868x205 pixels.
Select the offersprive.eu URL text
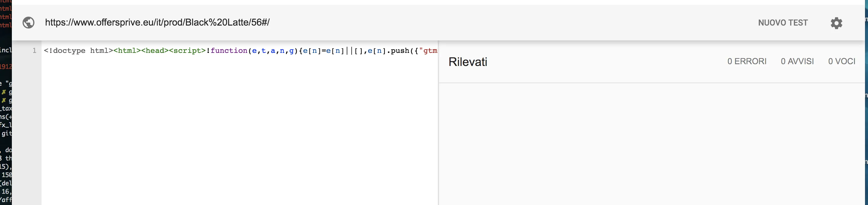click(157, 22)
